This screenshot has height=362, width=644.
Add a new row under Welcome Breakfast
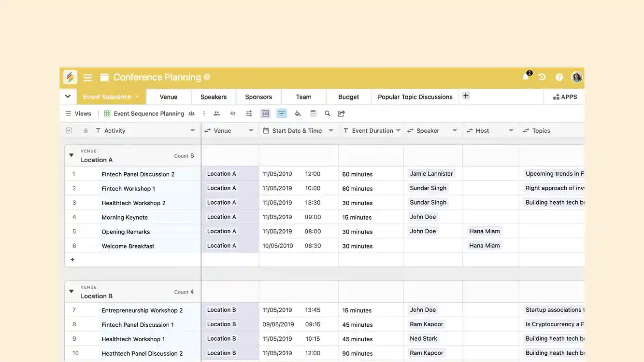click(x=72, y=259)
